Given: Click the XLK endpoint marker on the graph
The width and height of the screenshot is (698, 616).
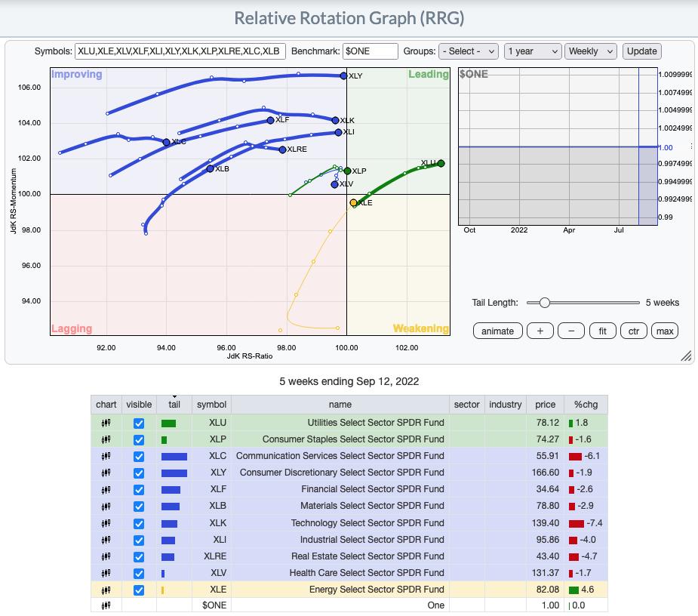Looking at the screenshot, I should point(335,120).
